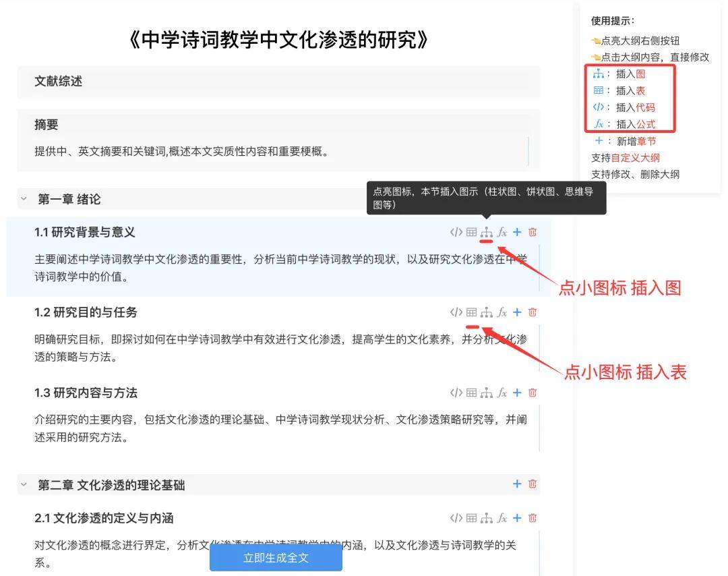
Task: Insert a formula into section 2.1 文化渗透的定义与内涵
Action: (502, 517)
